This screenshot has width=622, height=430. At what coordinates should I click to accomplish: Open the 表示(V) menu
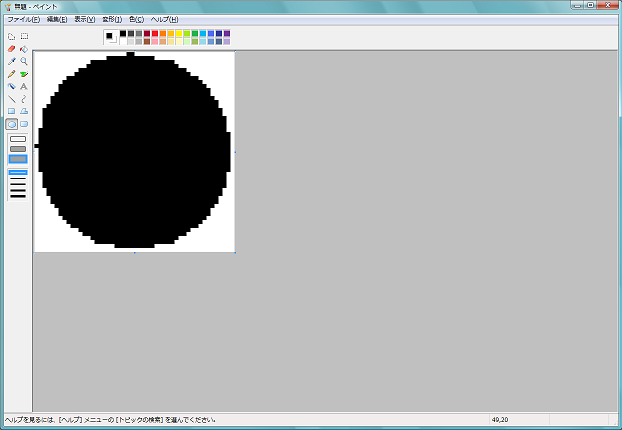tap(85, 19)
